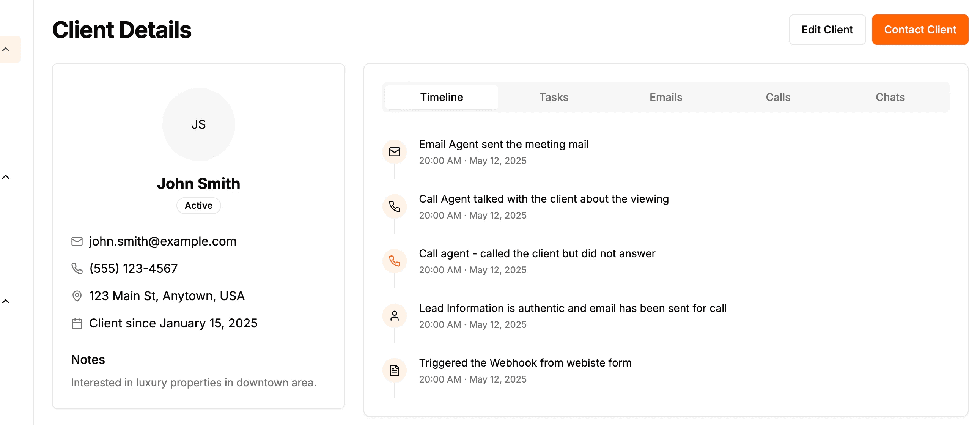Image resolution: width=980 pixels, height=425 pixels.
Task: Collapse the bottom sidebar chevron section
Action: pyautogui.click(x=6, y=301)
